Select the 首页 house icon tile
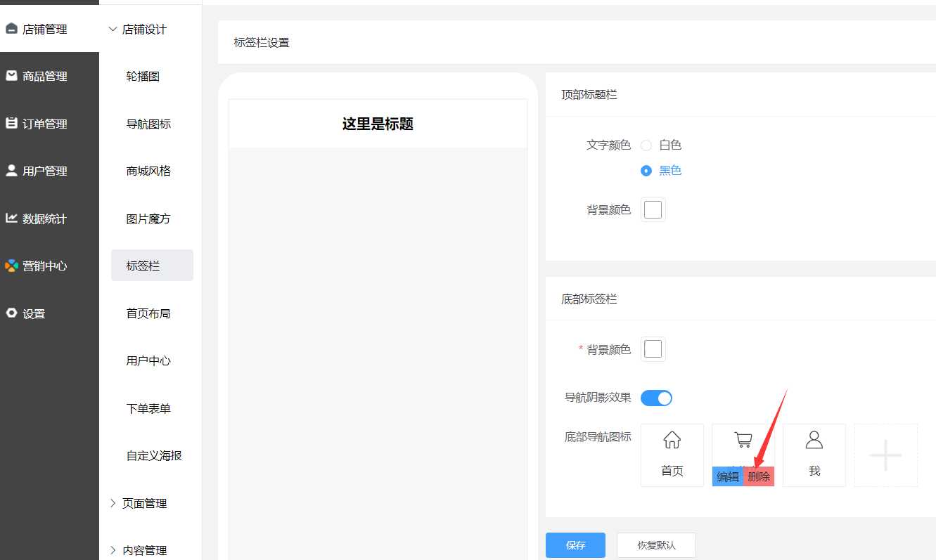This screenshot has width=936, height=560. 672,455
